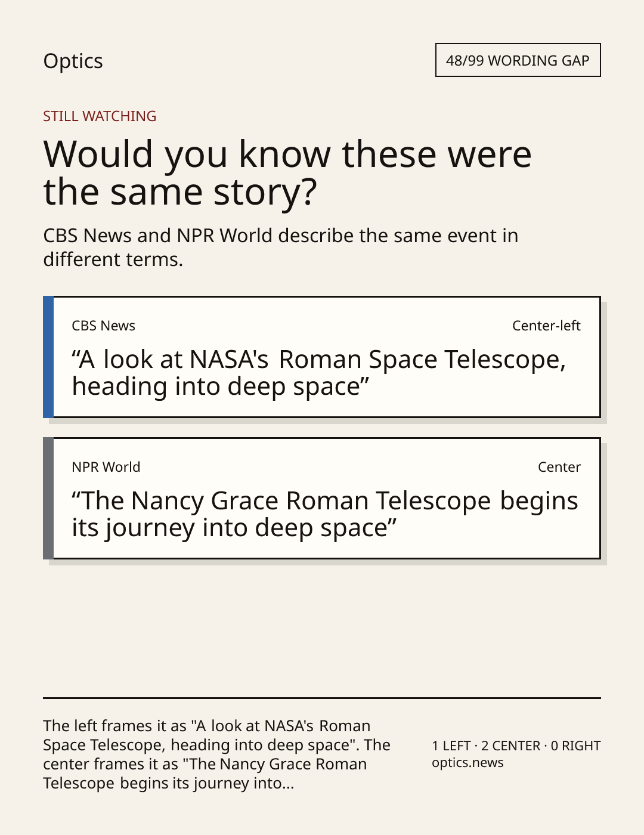Click the horizontal divider above the footer
The image size is (644, 835).
pos(322,698)
